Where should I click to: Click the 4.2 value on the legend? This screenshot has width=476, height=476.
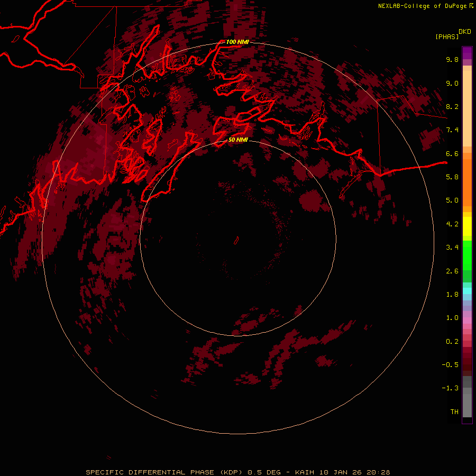pyautogui.click(x=452, y=224)
